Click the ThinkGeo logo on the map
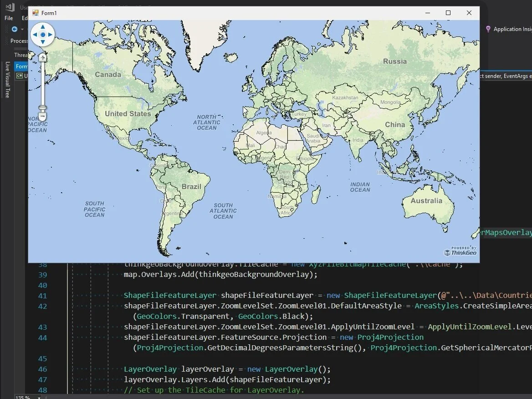Viewport: 532px width, 399px height. [460, 251]
